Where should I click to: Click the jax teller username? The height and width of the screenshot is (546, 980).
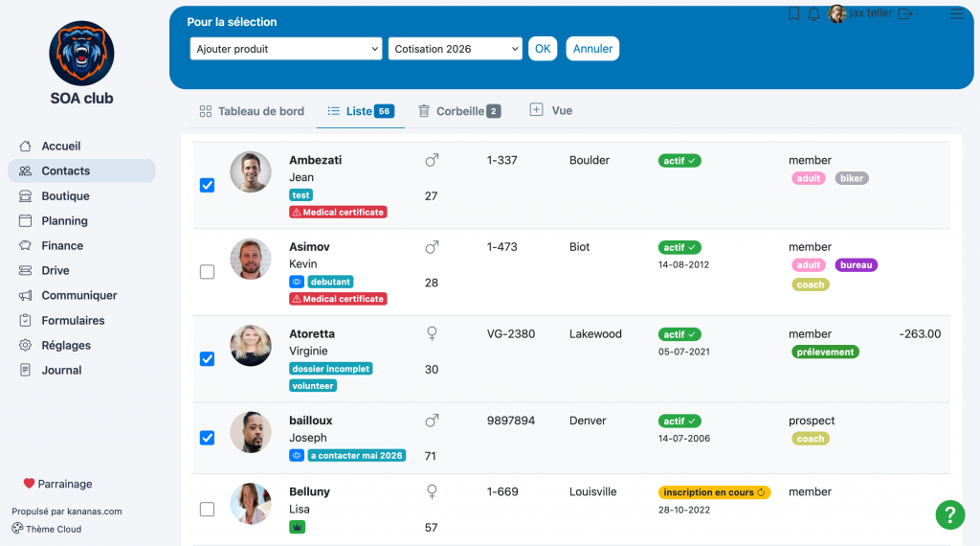point(871,13)
